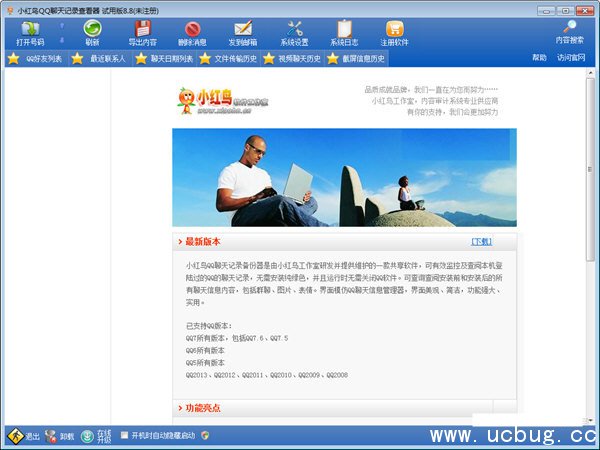Click the banner photo of the man with laptop
This screenshot has height=450, width=600.
tap(344, 178)
